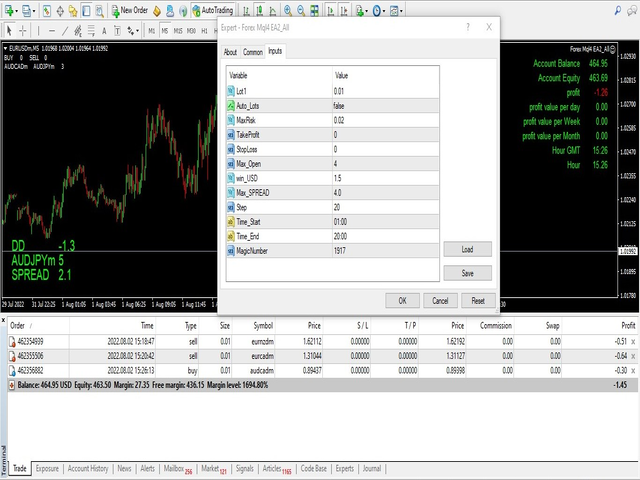Image resolution: width=640 pixels, height=480 pixels.
Task: Click the OK button in Expert dialog
Action: click(402, 301)
